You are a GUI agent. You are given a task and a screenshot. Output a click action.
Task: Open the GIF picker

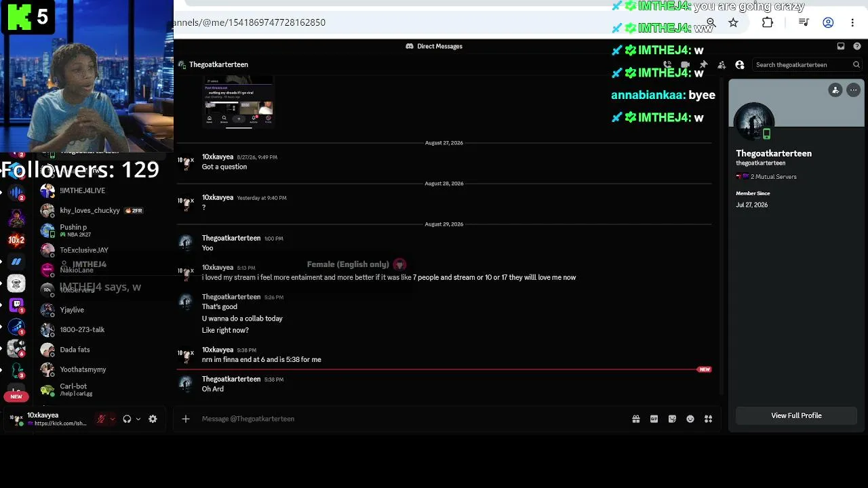654,419
